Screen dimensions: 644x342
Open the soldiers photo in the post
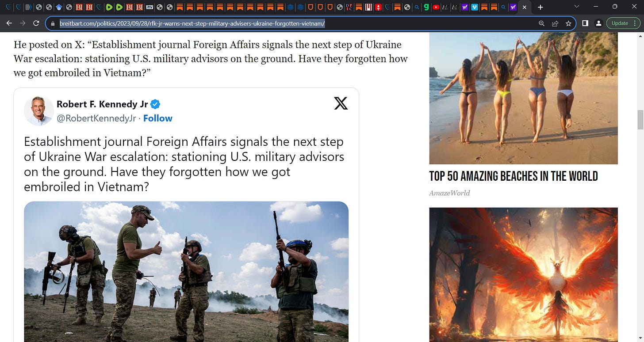click(186, 271)
